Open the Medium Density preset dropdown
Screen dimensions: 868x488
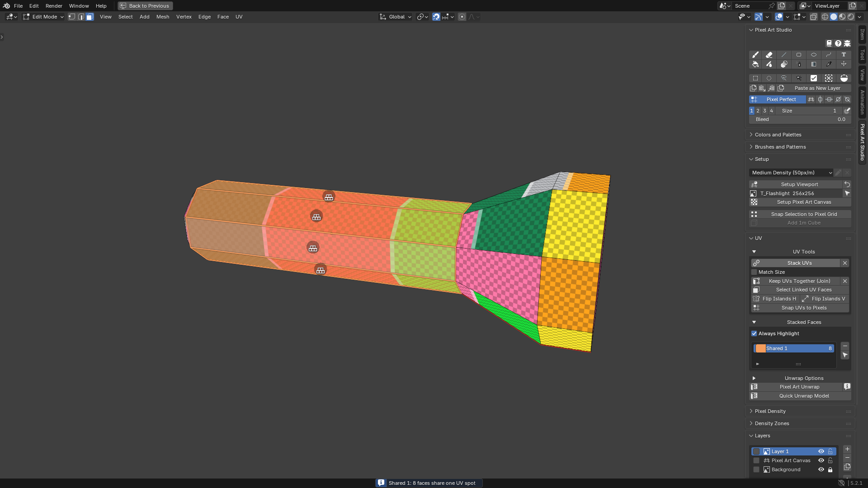coord(791,173)
